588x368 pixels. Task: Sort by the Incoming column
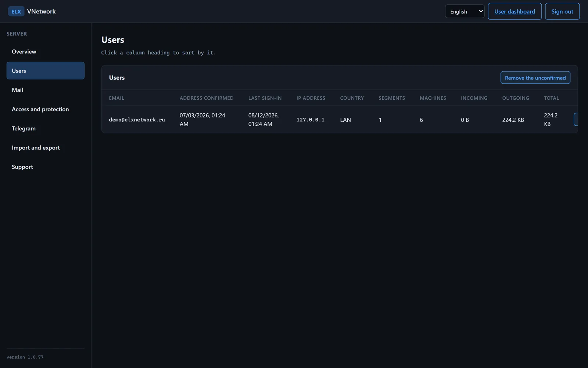(x=474, y=98)
